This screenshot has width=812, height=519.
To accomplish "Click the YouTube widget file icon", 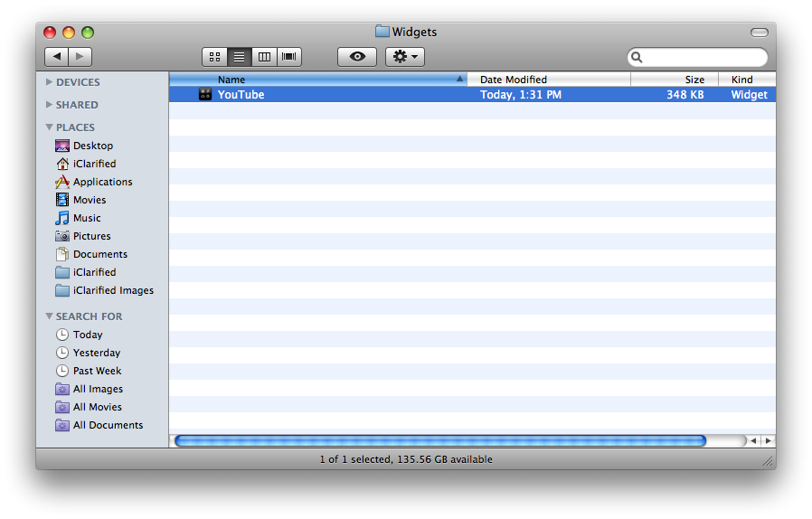I will tap(205, 94).
